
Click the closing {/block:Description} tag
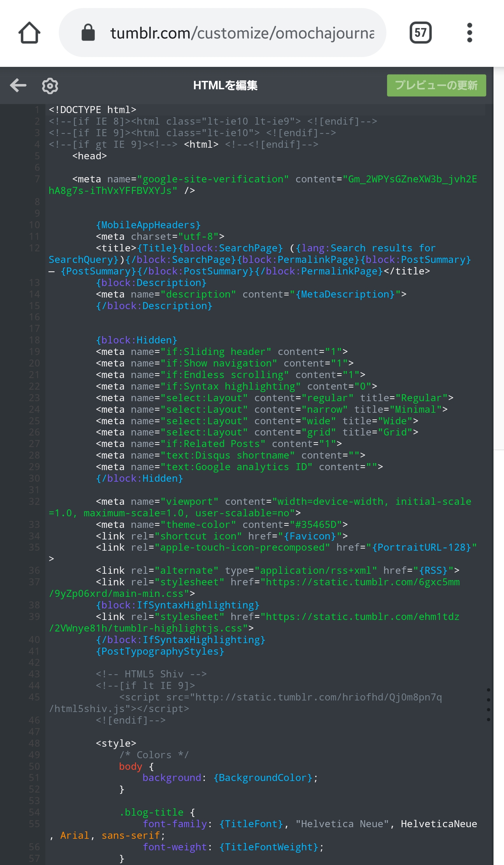(154, 306)
